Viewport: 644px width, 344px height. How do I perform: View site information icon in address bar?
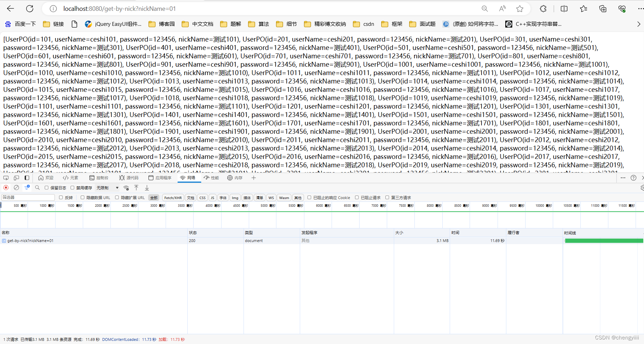coord(53,9)
